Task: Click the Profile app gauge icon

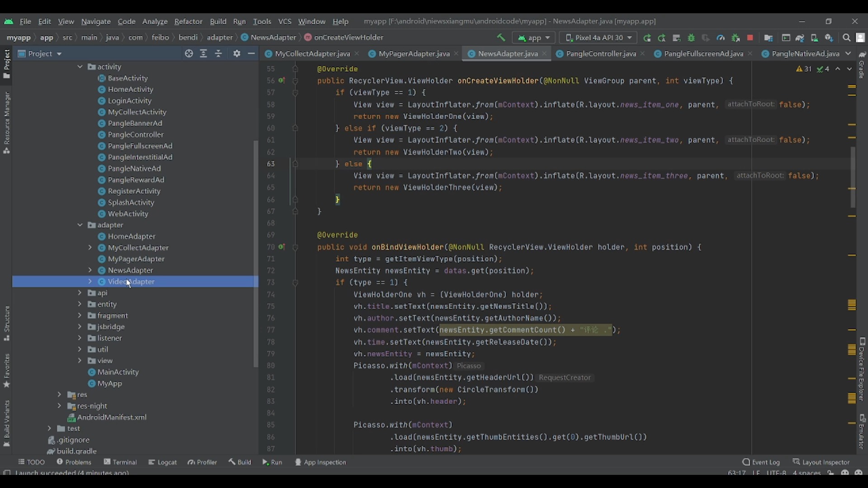Action: [721, 38]
